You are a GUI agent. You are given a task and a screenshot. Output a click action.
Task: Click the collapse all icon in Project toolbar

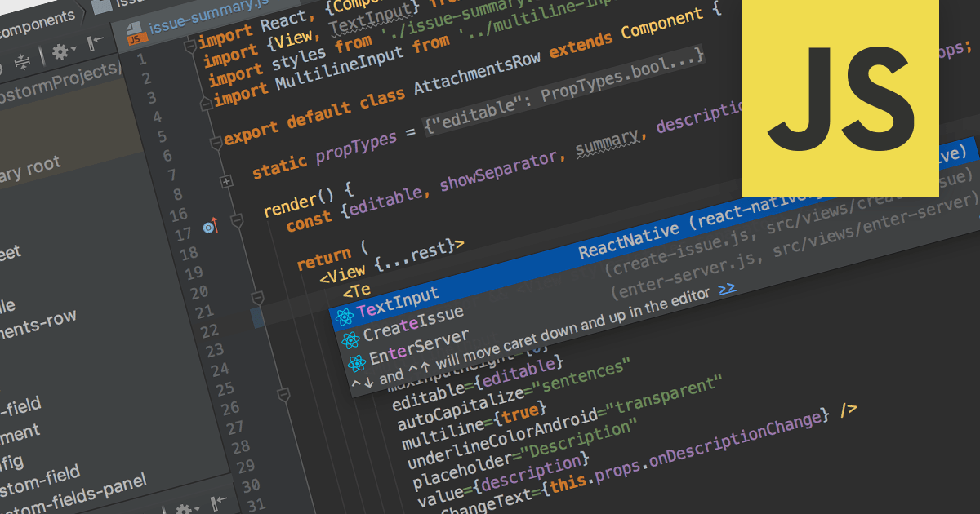point(22,60)
